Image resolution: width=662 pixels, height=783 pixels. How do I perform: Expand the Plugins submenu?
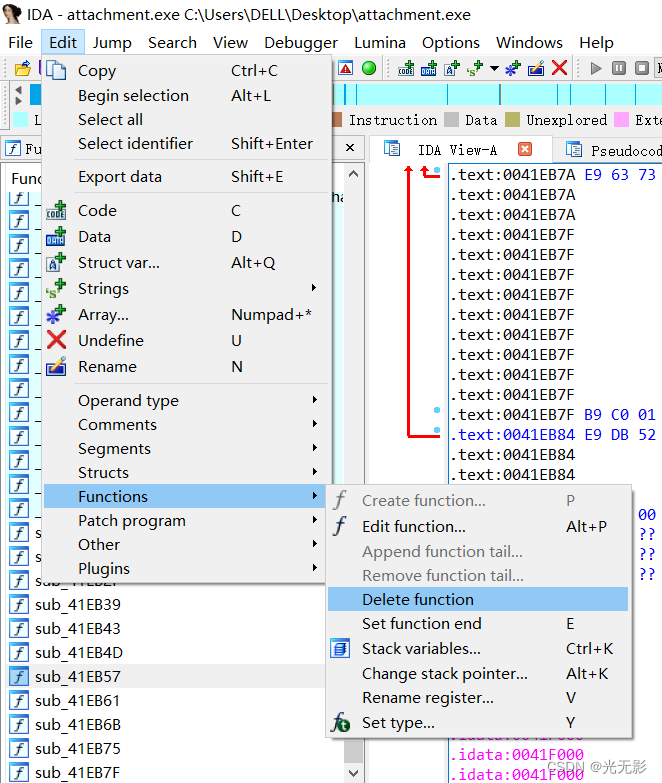tap(314, 567)
